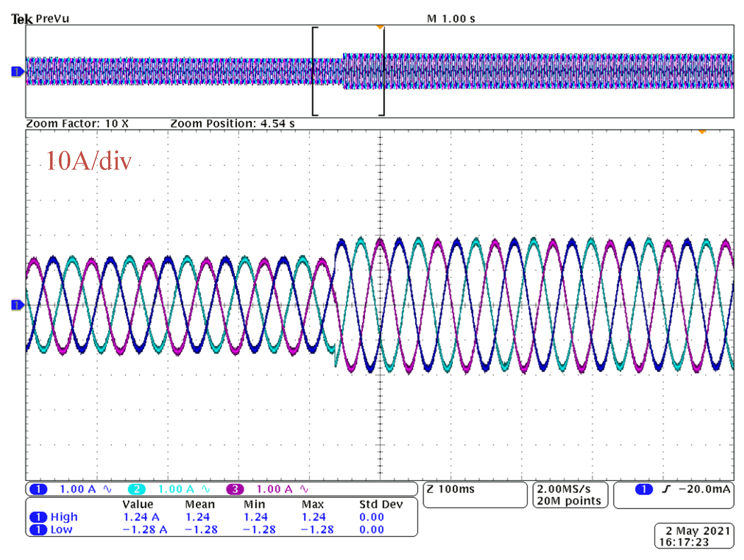
Task: Click channel 3 '1.00 A' scale value
Action: 274,489
